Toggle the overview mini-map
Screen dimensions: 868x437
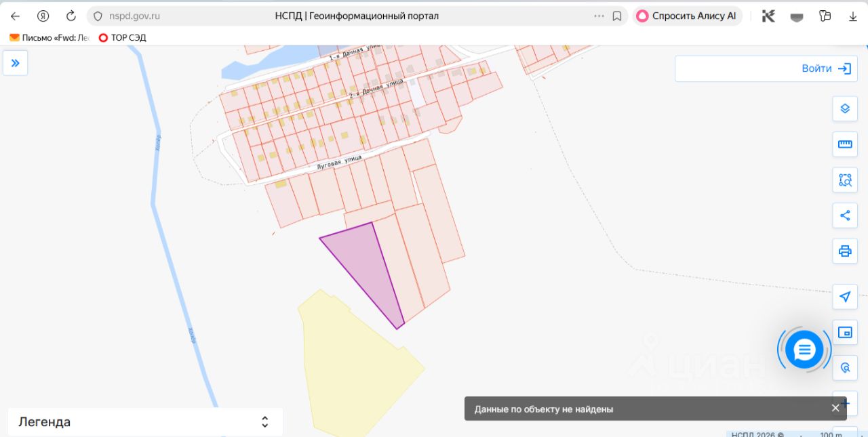pyautogui.click(x=845, y=332)
